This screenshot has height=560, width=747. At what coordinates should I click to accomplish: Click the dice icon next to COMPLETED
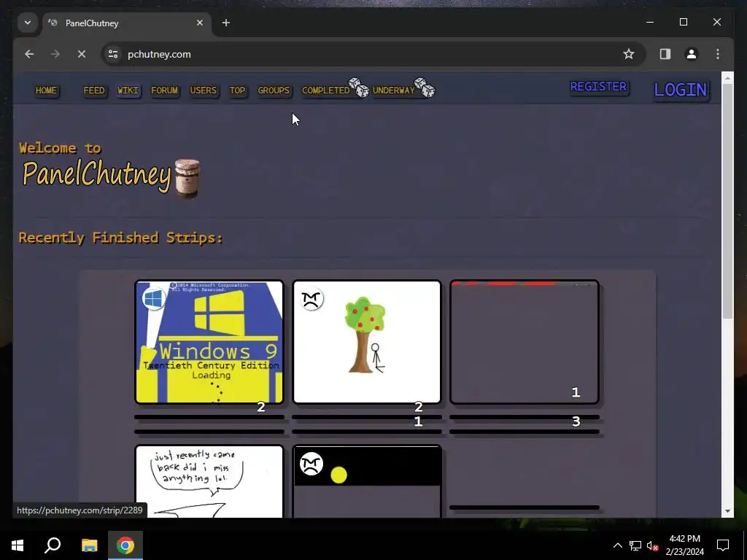359,87
